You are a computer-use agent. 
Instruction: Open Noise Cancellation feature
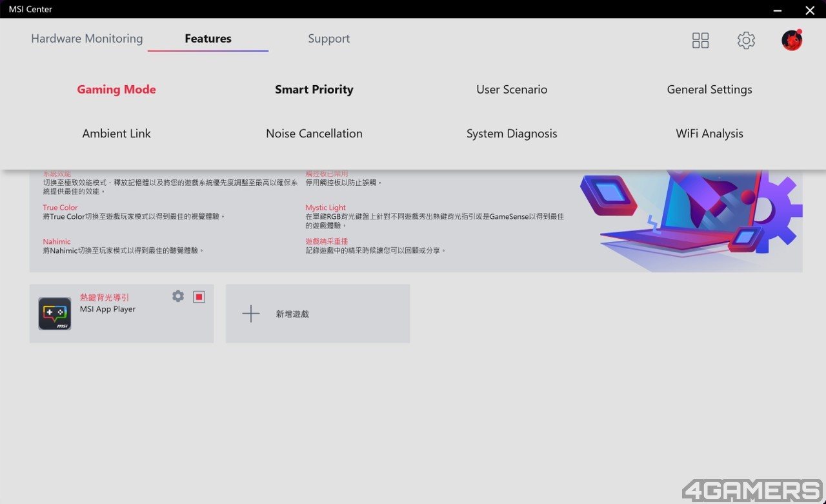314,134
